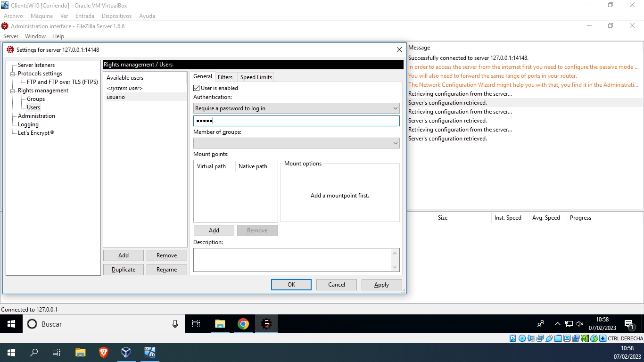
Task: Collapse the Protocols settings tree node
Action: click(x=13, y=74)
